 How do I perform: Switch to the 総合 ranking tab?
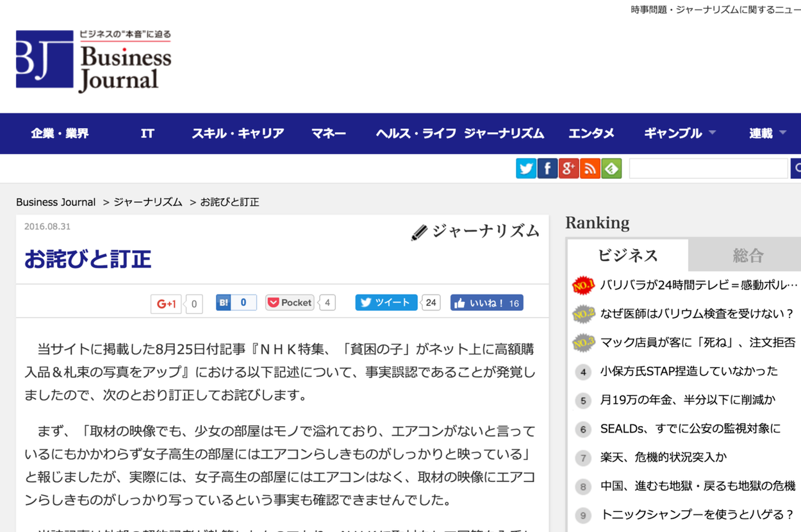point(747,256)
